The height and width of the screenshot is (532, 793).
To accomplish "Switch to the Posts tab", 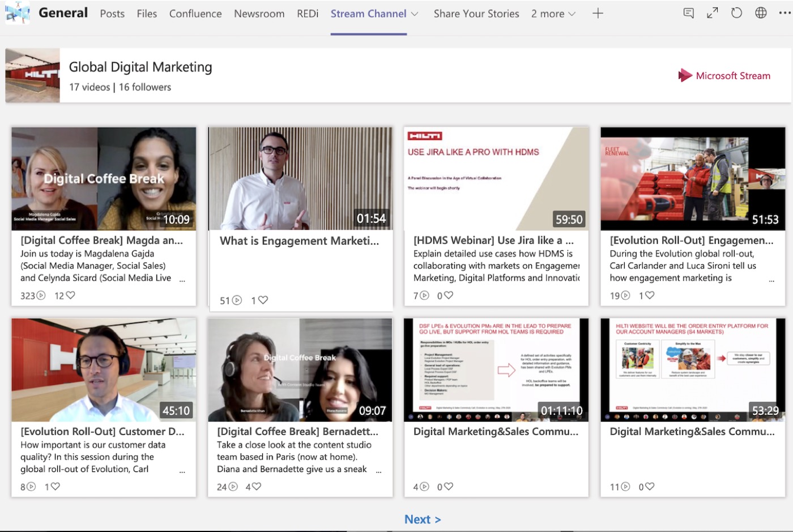I will coord(112,14).
